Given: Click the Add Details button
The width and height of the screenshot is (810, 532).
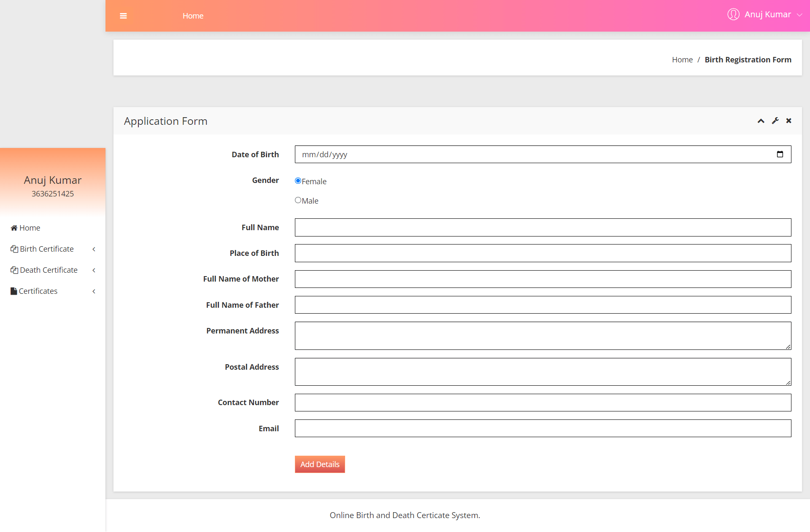Looking at the screenshot, I should (320, 464).
